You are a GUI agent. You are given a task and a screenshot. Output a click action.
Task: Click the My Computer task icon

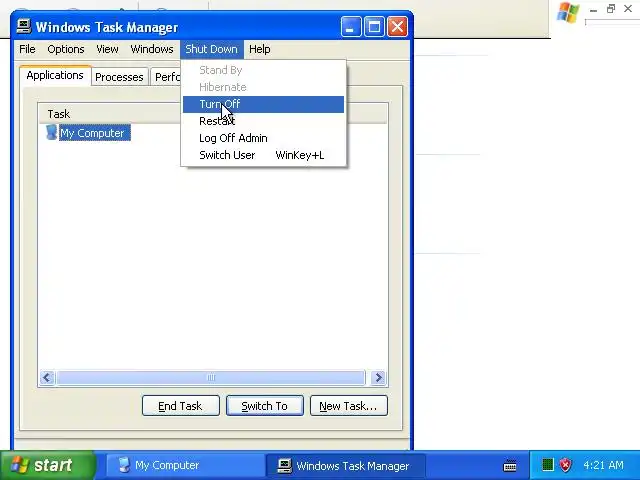[51, 133]
